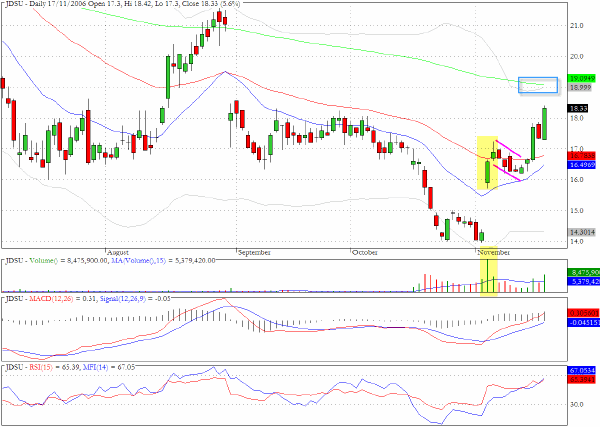Click the blue Signal(12,26,9) legend text
Viewport: 600px width, 427px height.
click(122, 299)
